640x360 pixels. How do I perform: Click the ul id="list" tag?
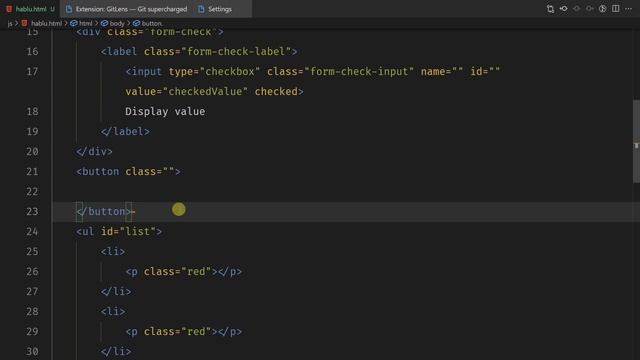coord(119,231)
